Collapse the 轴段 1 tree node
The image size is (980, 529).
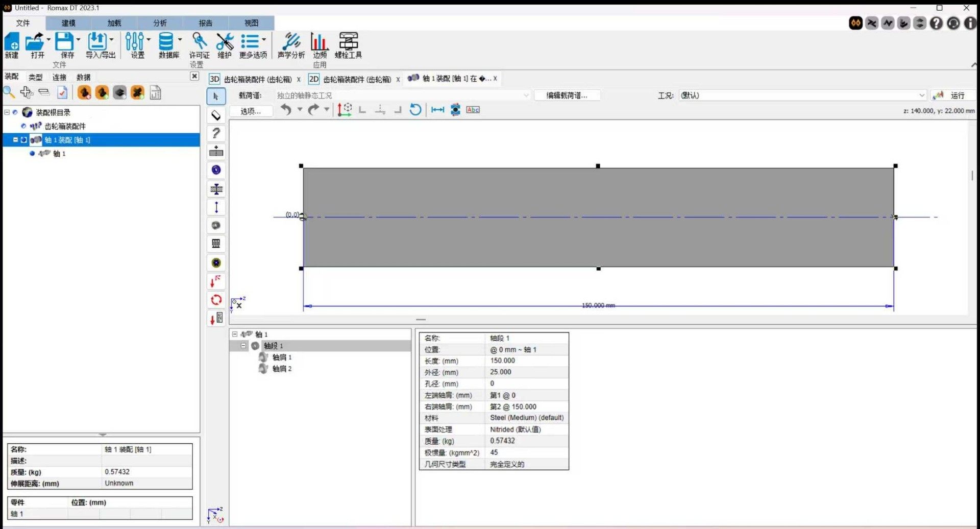coord(243,346)
